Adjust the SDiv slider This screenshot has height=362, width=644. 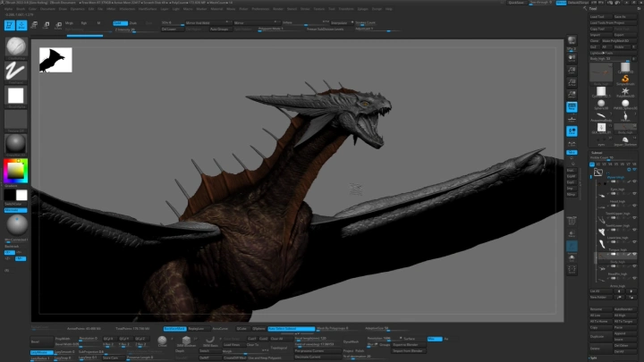[x=172, y=23]
